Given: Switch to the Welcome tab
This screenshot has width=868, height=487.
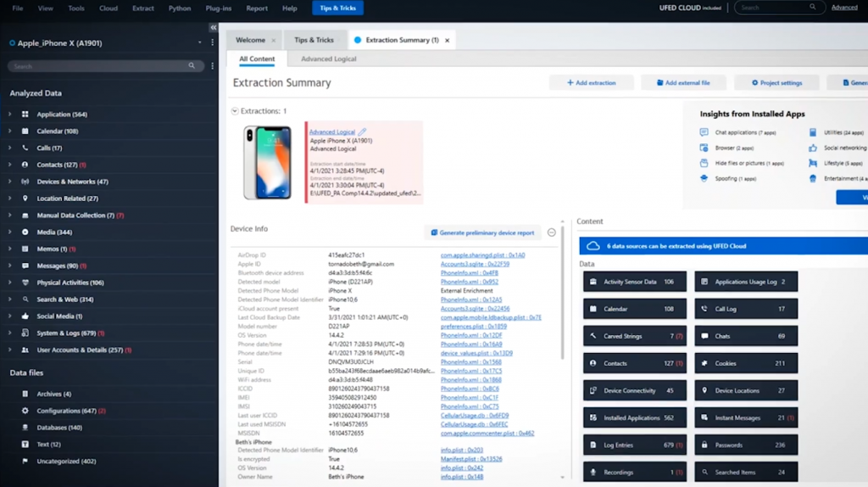Looking at the screenshot, I should point(250,40).
